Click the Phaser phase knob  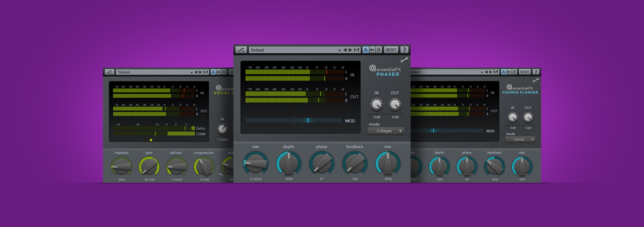pyautogui.click(x=321, y=163)
